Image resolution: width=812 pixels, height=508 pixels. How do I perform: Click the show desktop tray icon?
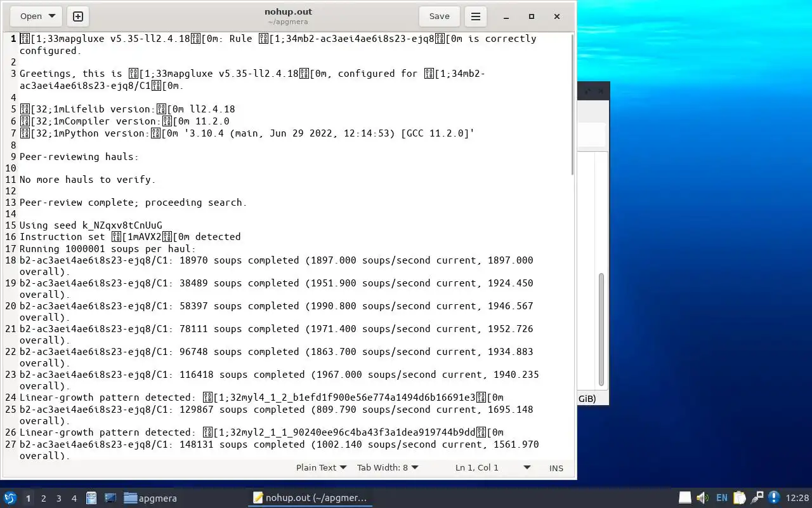(685, 498)
